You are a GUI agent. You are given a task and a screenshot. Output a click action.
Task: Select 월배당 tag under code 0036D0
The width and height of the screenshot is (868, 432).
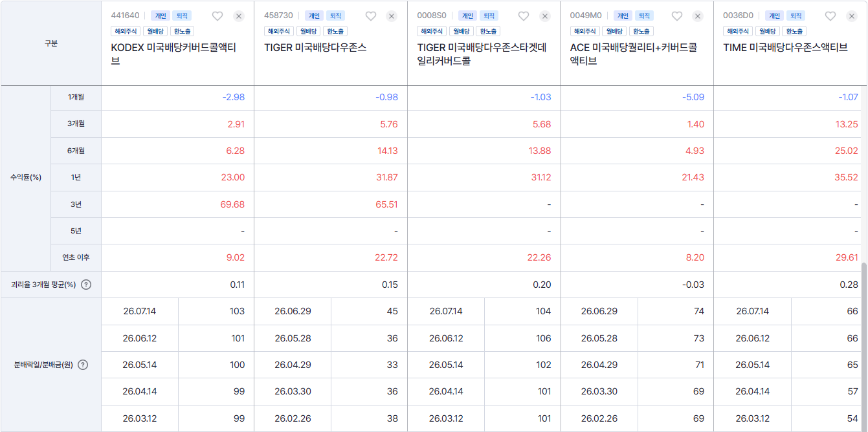[768, 31]
